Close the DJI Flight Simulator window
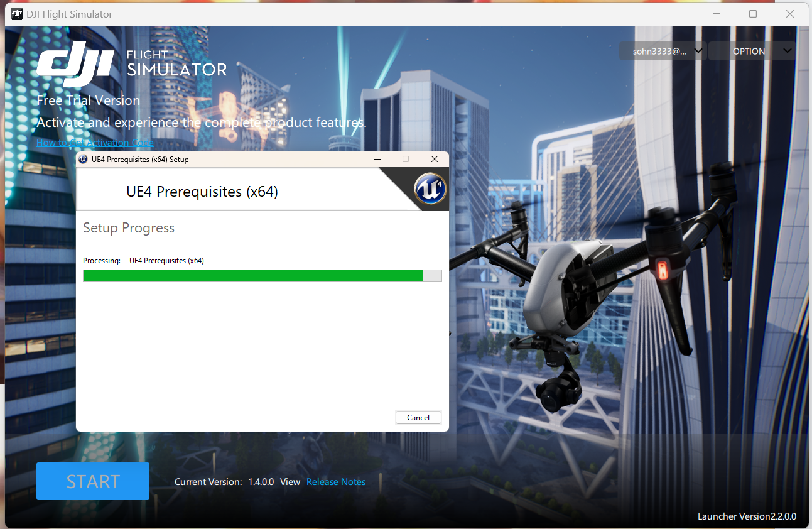812x529 pixels. (790, 14)
